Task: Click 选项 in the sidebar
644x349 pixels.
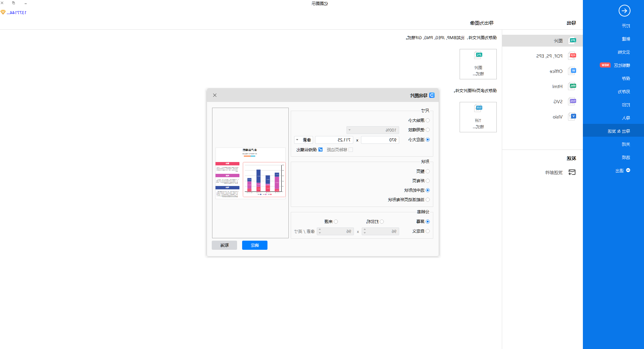Action: 626,158
